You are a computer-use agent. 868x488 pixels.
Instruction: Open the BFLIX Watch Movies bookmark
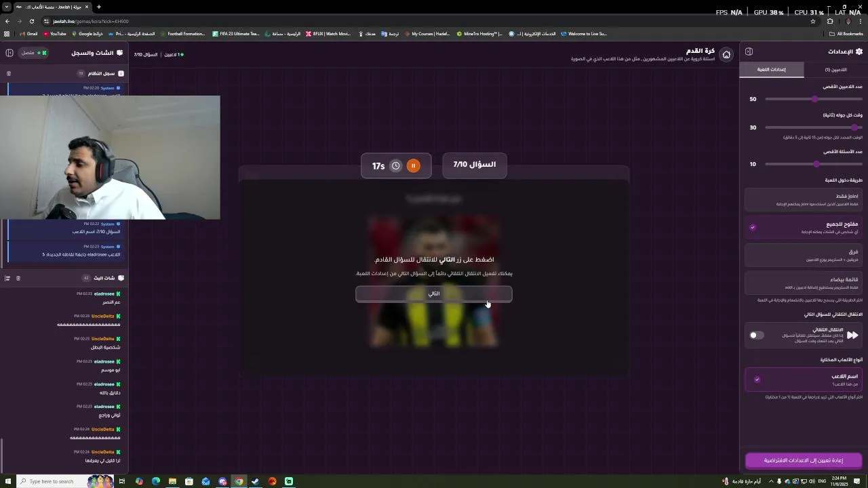pos(329,33)
